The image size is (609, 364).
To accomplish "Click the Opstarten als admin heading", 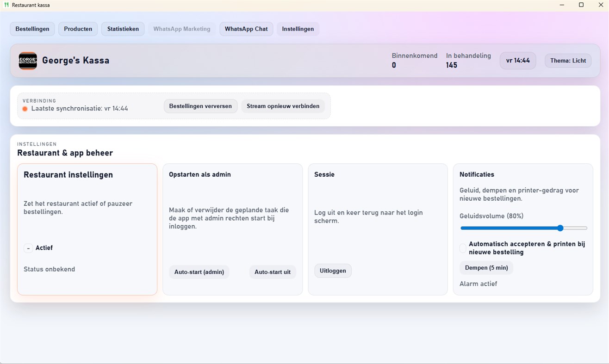I will (x=200, y=174).
